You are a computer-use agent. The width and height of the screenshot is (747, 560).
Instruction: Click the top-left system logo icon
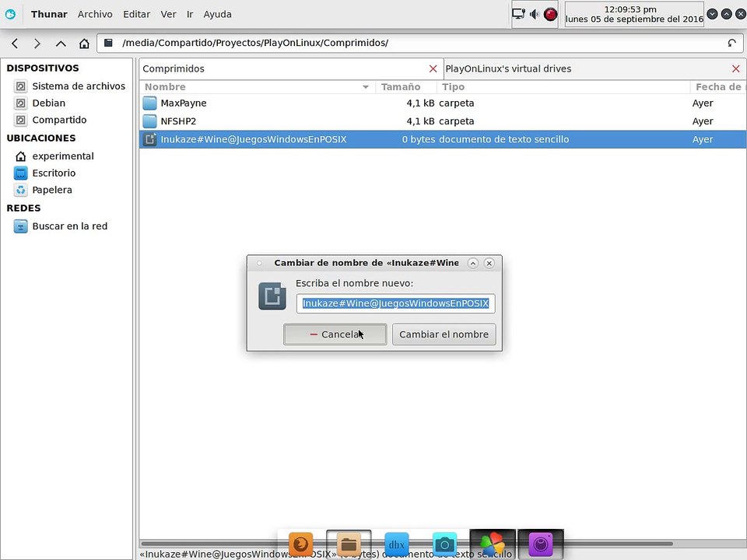coord(10,14)
